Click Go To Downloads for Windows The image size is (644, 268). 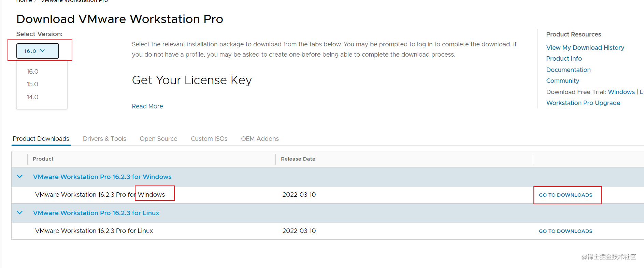pyautogui.click(x=566, y=195)
